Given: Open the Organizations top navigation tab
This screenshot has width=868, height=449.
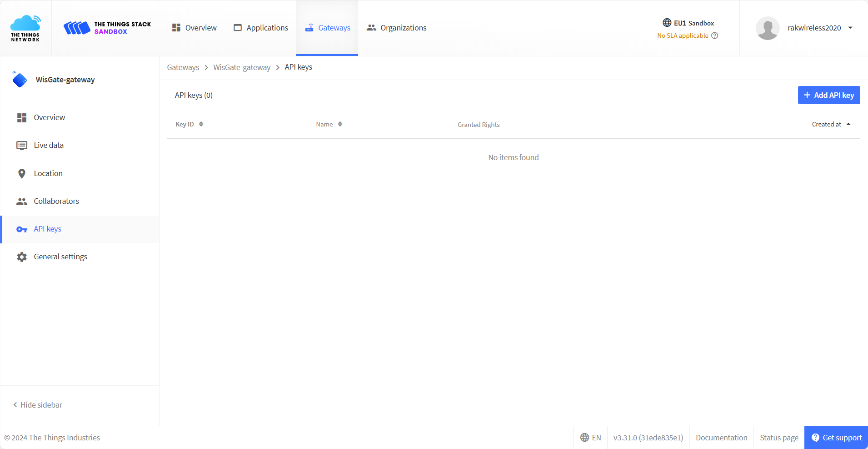Looking at the screenshot, I should (x=397, y=28).
